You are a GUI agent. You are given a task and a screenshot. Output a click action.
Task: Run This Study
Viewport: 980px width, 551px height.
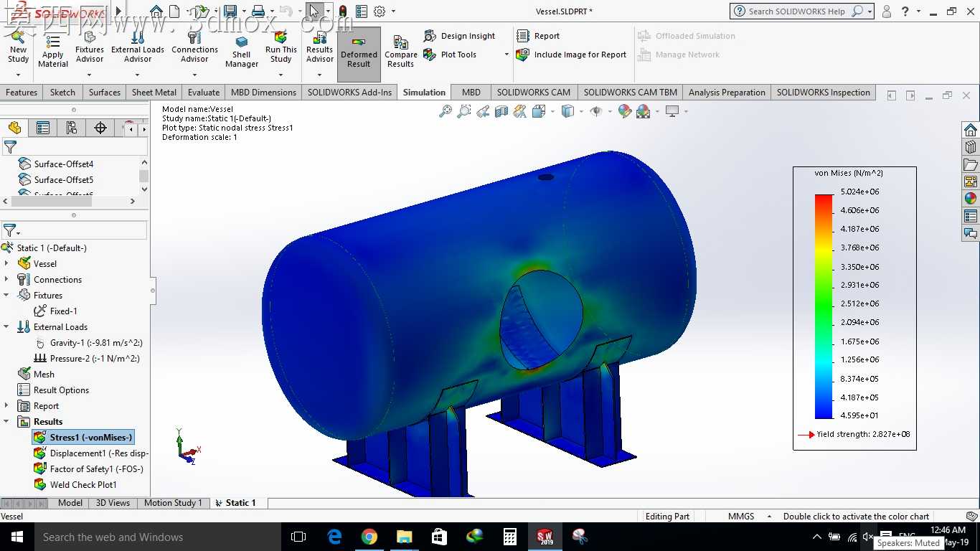[x=281, y=47]
